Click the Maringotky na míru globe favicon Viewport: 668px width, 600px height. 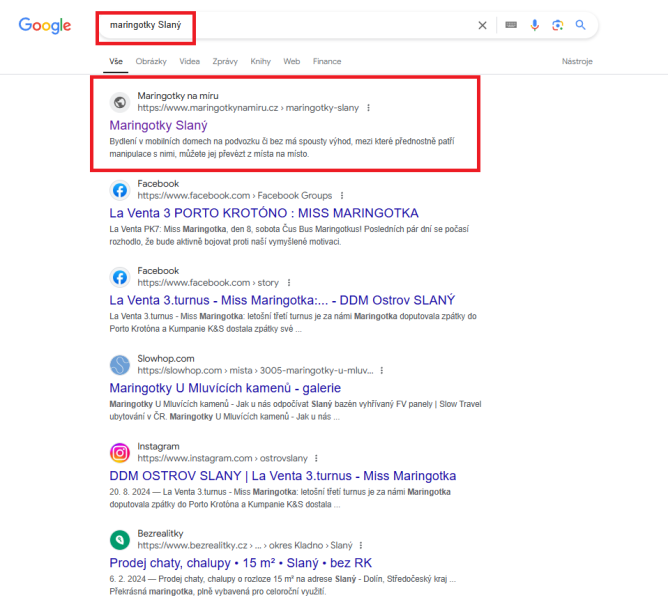click(120, 102)
